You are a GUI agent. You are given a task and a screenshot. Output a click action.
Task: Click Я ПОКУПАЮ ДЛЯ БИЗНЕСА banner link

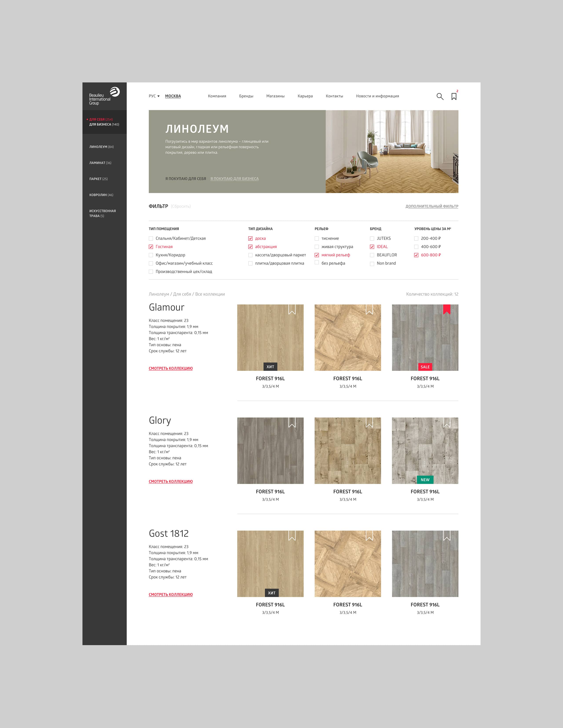pyautogui.click(x=234, y=179)
